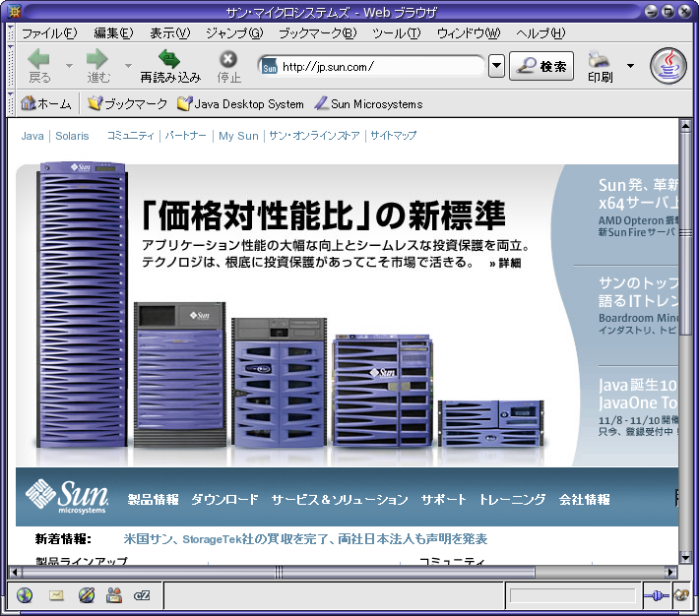Open the ブックマーク(B) menu
This screenshot has width=699, height=616.
[317, 33]
